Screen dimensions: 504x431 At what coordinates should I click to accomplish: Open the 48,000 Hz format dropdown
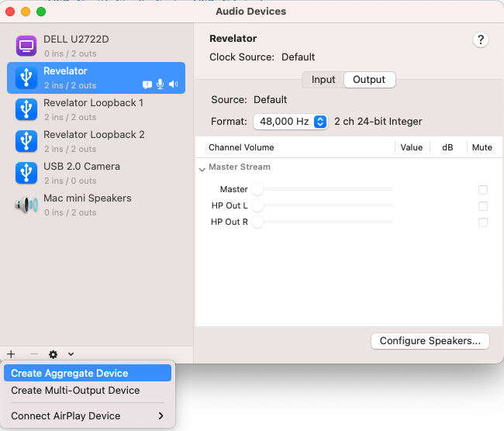point(290,122)
